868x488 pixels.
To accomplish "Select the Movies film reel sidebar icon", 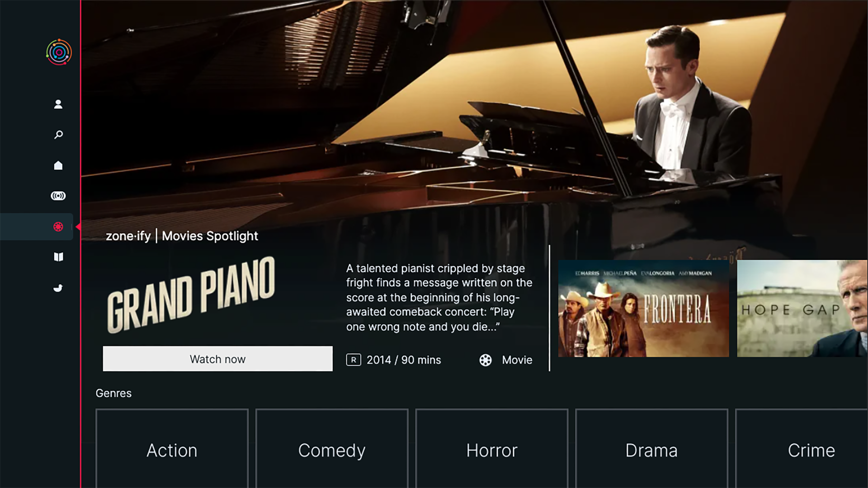I will [58, 226].
